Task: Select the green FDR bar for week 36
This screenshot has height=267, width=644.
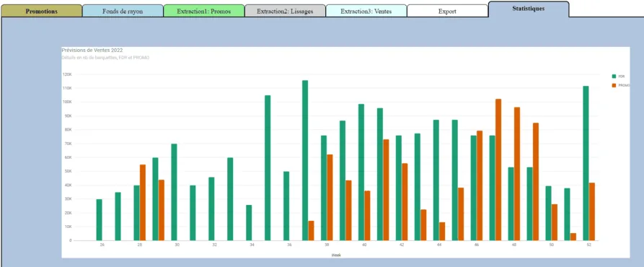Action: click(x=286, y=206)
